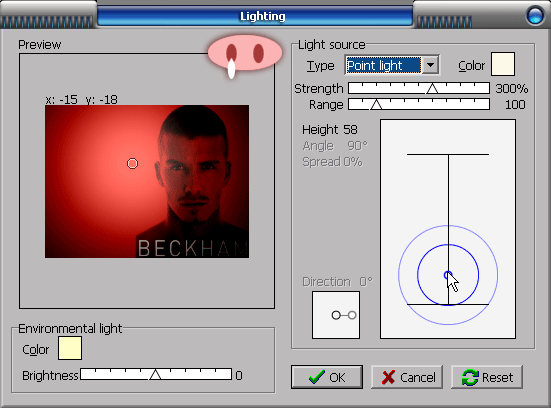The width and height of the screenshot is (551, 408).
Task: Click the green checkmark on OK
Action: (317, 377)
